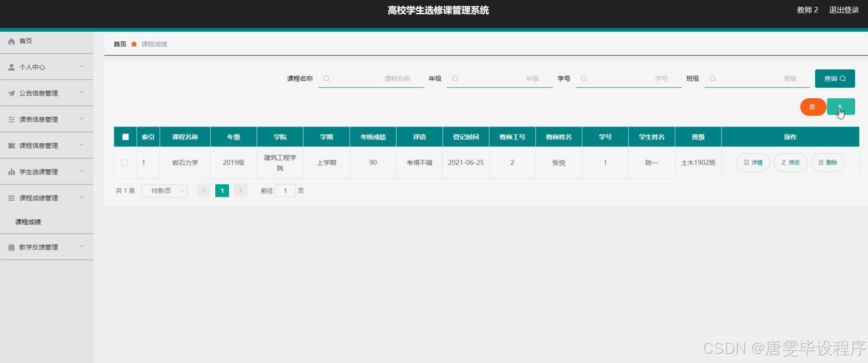Click the 陈一 student name cell

pos(652,162)
